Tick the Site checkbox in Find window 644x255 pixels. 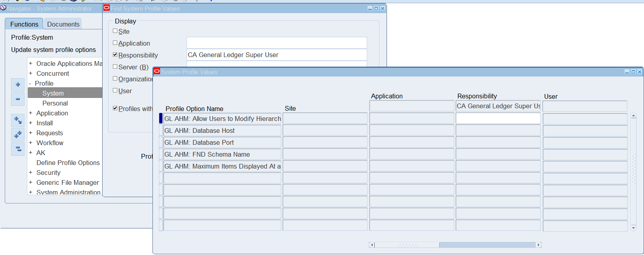pos(115,31)
